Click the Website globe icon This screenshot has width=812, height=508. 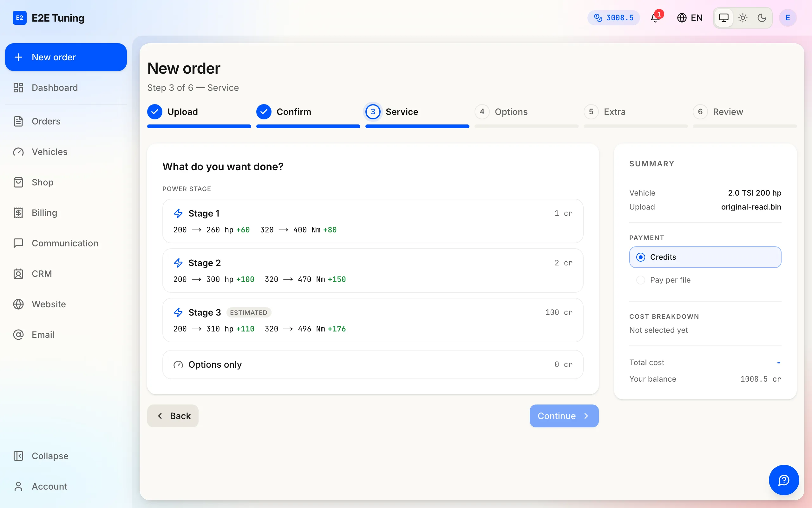18,304
